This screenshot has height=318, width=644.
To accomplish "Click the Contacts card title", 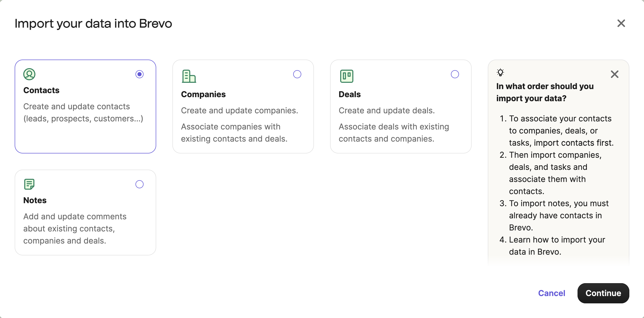I will click(41, 90).
